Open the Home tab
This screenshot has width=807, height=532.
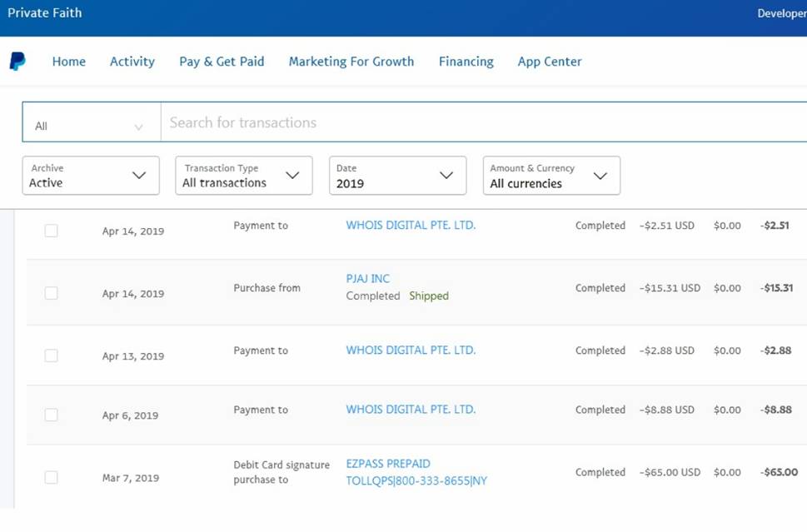pyautogui.click(x=69, y=62)
